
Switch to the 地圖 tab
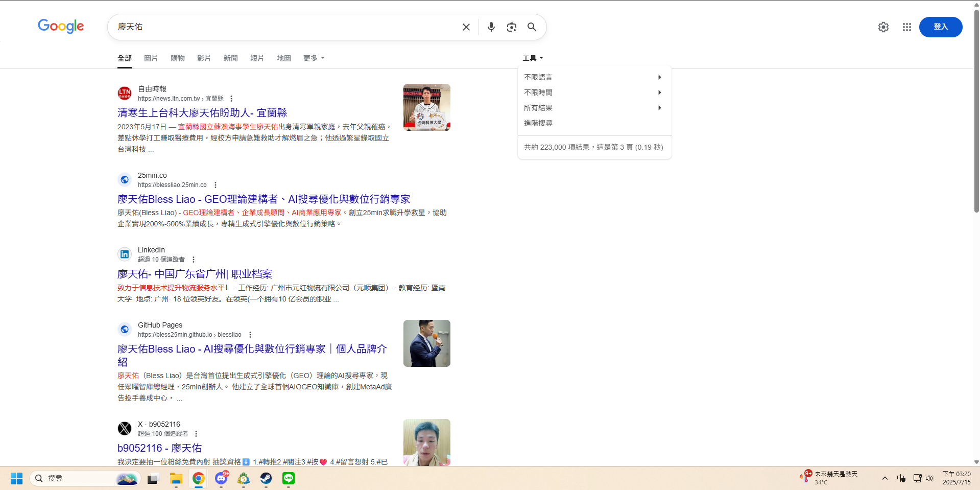[x=284, y=58]
